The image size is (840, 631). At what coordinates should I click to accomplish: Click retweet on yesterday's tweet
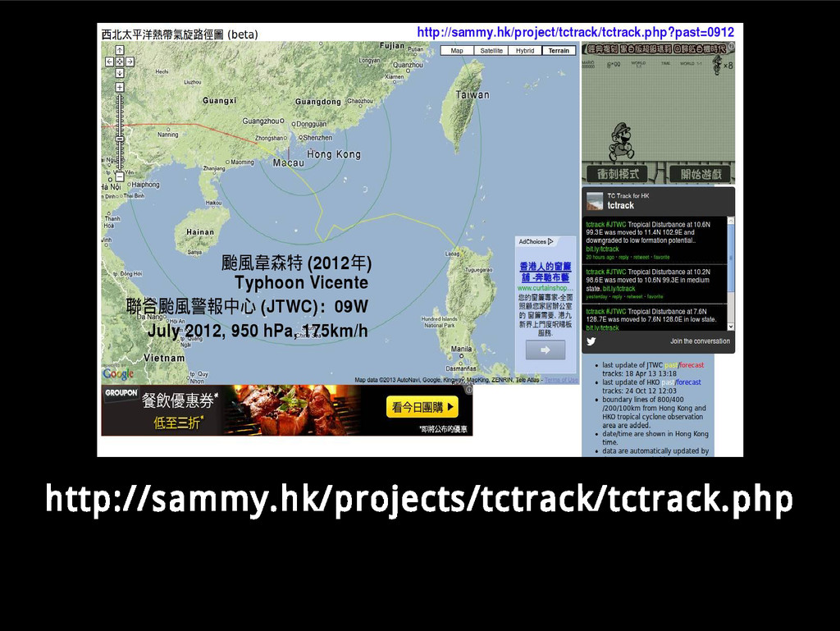coord(635,296)
